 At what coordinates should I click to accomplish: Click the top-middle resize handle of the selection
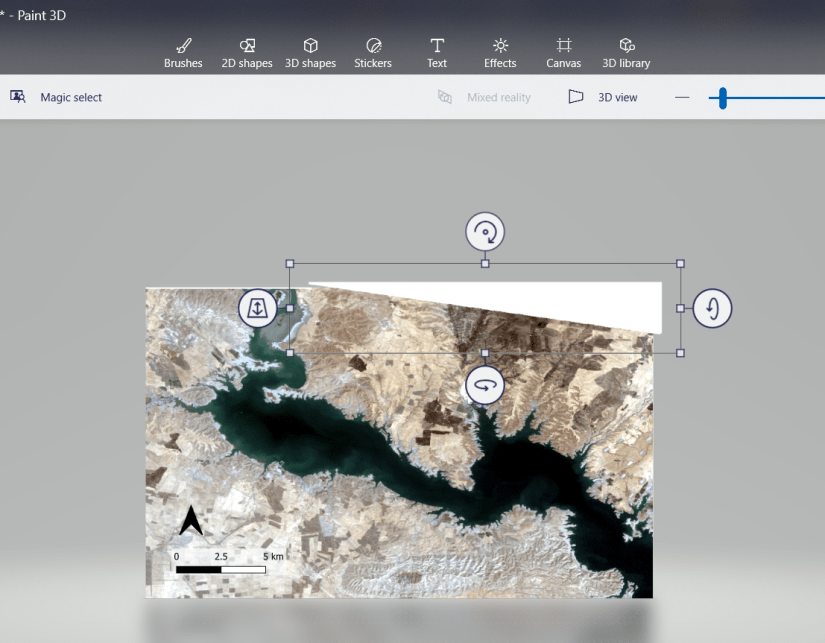click(x=485, y=262)
